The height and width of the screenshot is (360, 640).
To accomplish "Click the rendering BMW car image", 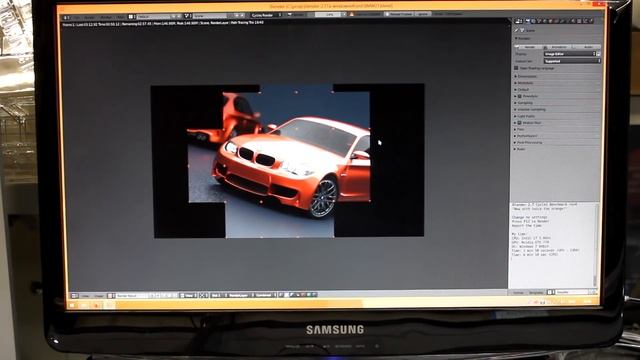I will [x=288, y=160].
